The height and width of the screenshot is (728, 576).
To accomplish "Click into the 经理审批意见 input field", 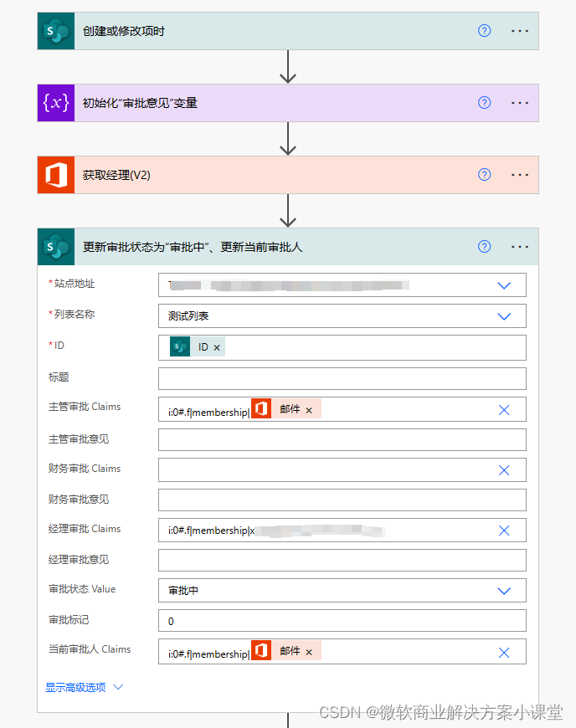I will [342, 561].
